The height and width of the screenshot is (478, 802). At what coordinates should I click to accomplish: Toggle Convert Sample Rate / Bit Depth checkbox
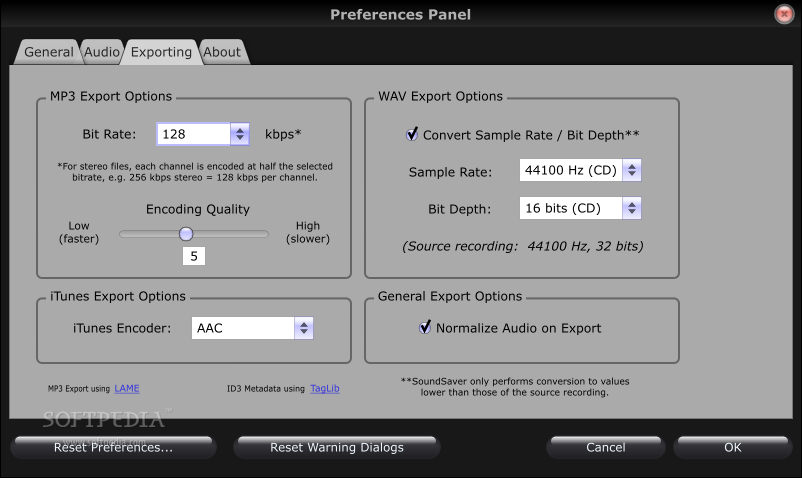pos(412,134)
